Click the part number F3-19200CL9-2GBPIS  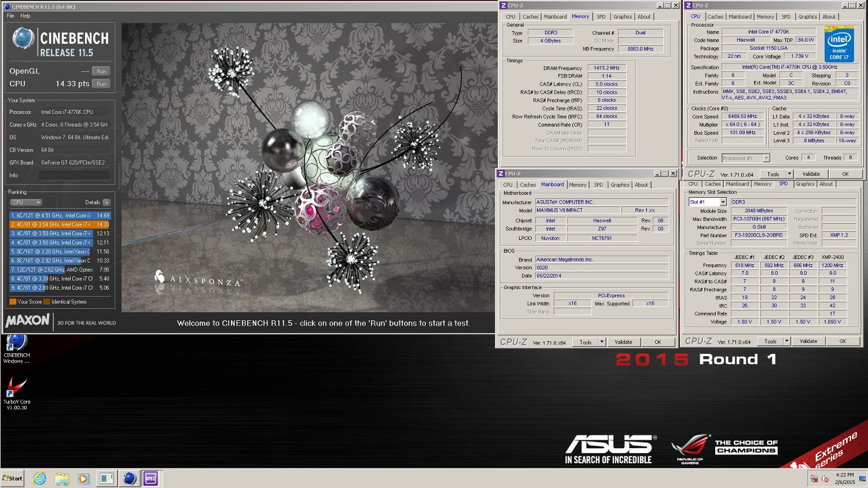click(x=759, y=235)
